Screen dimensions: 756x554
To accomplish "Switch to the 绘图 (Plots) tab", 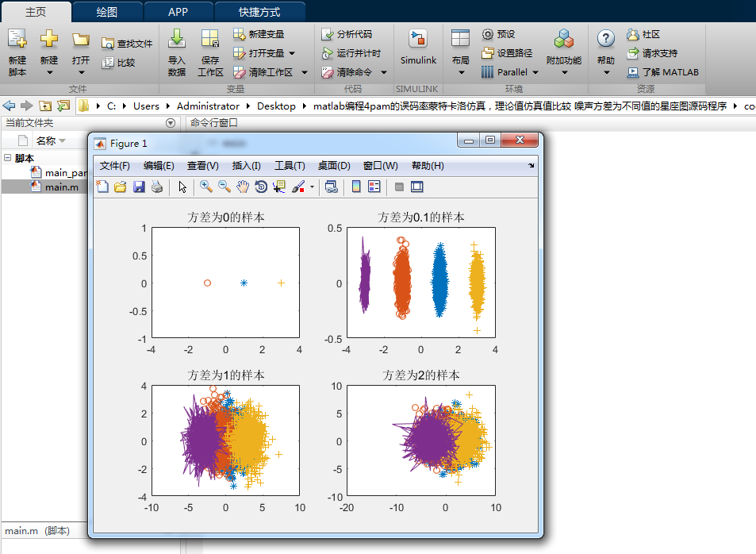I will 106,12.
